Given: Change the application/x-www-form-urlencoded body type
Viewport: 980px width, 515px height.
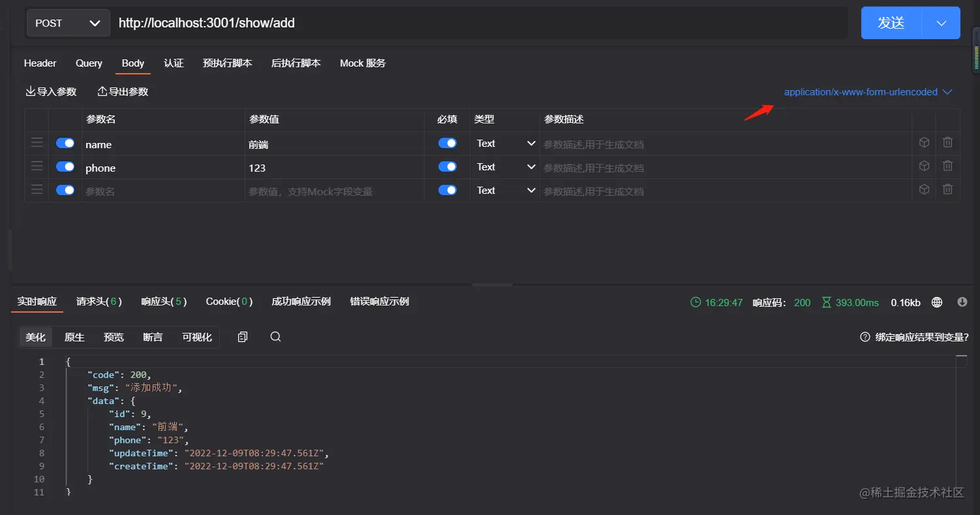Looking at the screenshot, I should click(x=868, y=92).
